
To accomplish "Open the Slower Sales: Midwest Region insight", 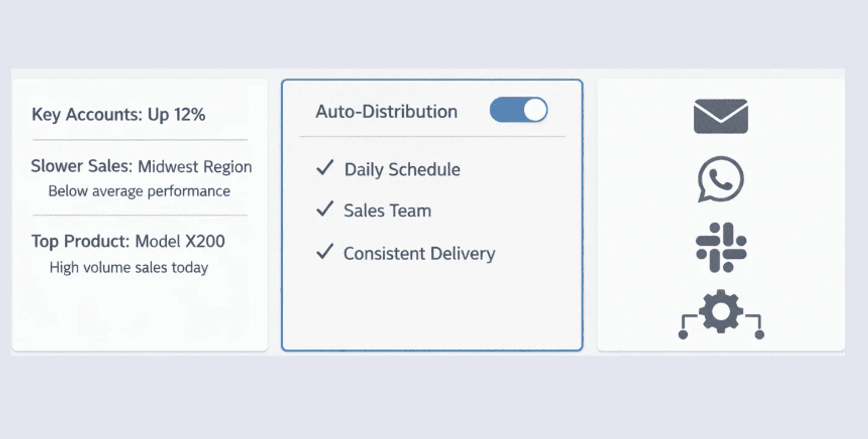I will (141, 166).
